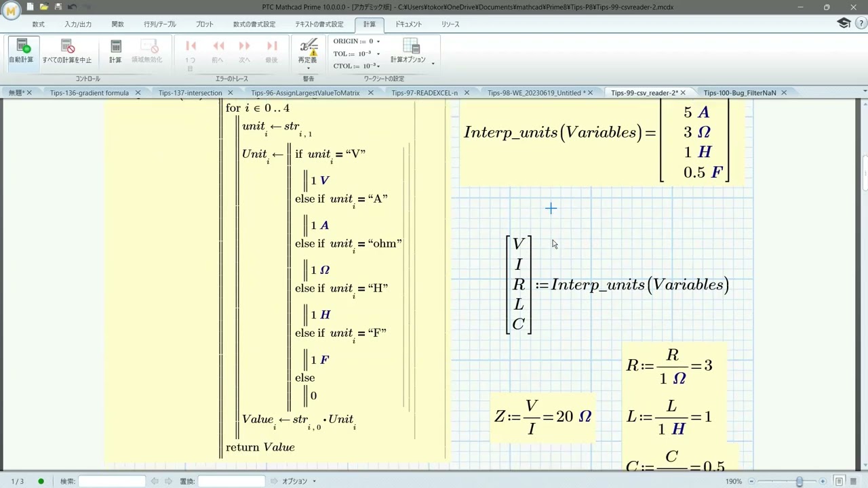868x488 pixels.
Task: Open the 数式の書式設定 ribbon tab
Action: 254,24
